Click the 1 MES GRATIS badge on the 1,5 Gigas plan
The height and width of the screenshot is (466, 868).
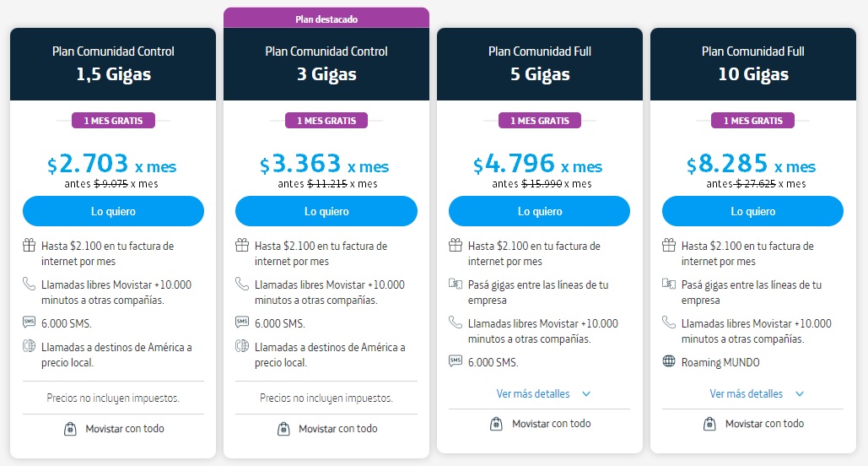click(x=114, y=120)
